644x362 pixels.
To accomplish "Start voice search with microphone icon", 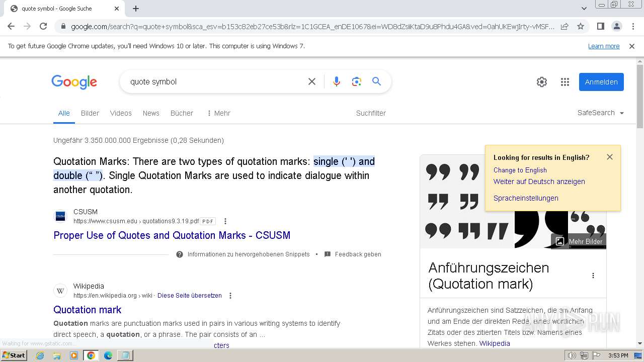I will coord(337,81).
